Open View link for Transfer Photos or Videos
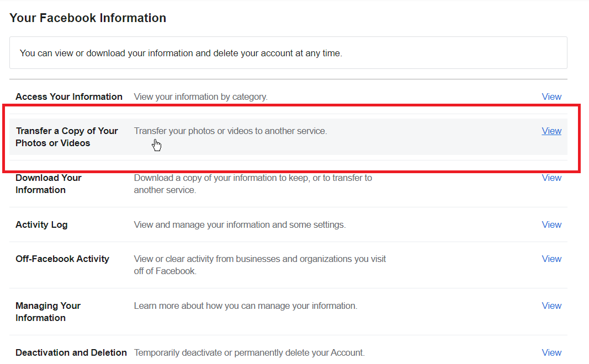The image size is (589, 364). point(551,131)
